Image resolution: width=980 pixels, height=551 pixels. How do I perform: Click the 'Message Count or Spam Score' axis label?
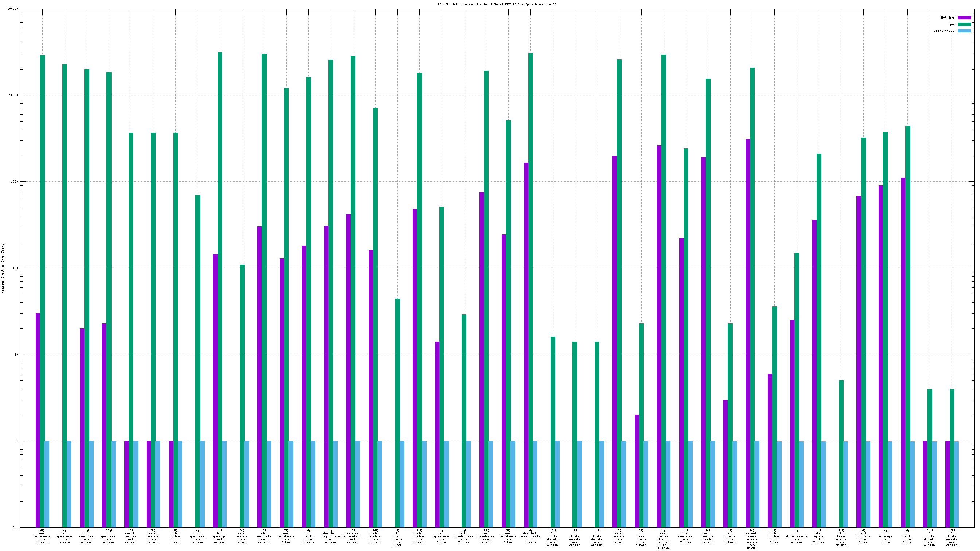pos(3,269)
